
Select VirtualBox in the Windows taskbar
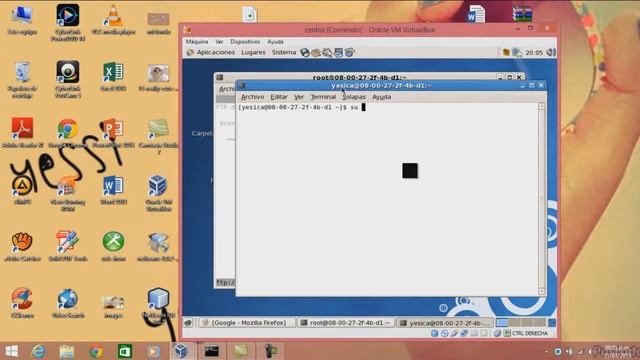[182, 351]
